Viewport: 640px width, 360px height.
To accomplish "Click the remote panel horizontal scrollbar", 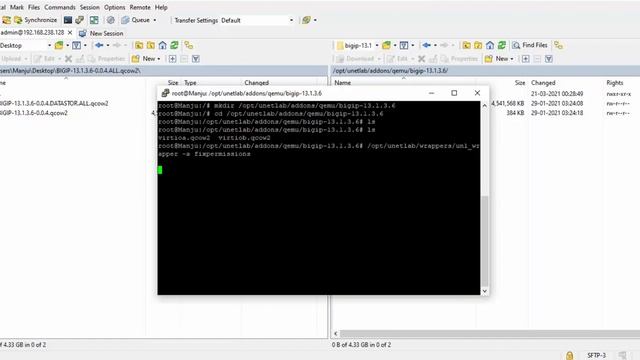I will click(490, 333).
